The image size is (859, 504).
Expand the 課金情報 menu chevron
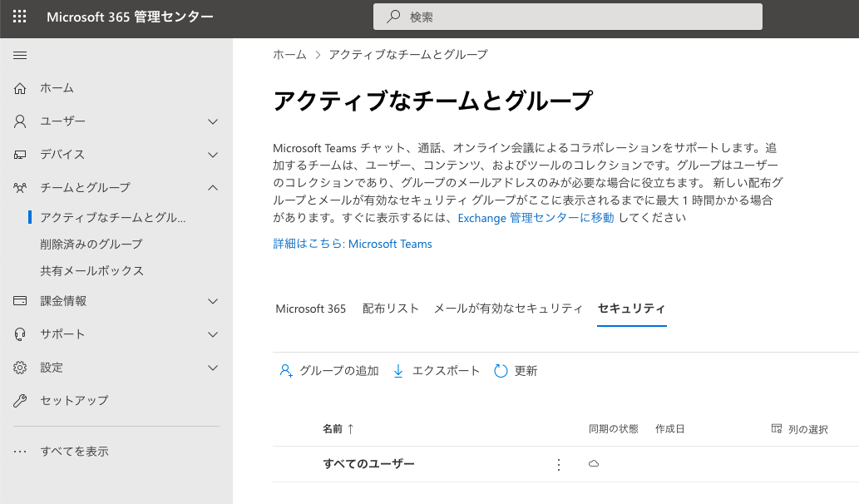click(213, 301)
